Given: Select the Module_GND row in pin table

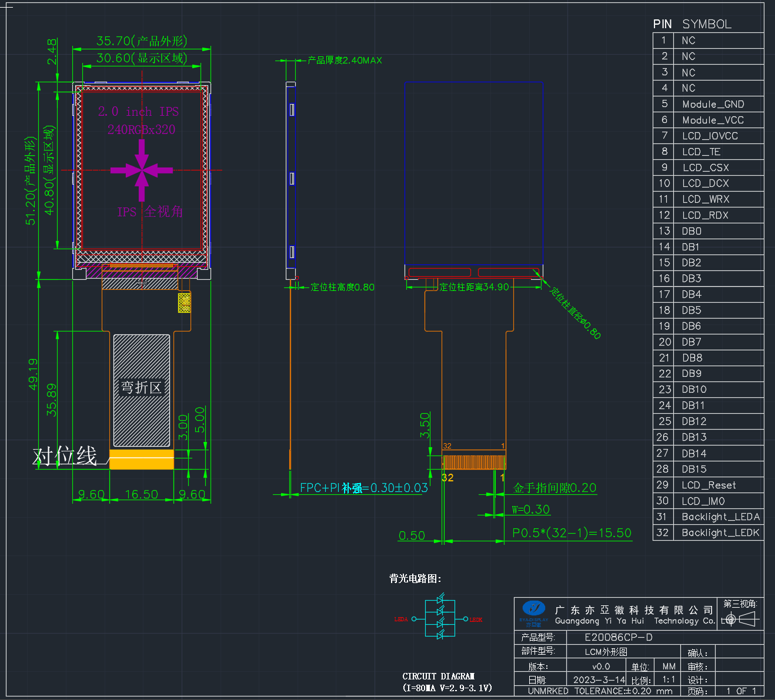Looking at the screenshot, I should pos(708,104).
